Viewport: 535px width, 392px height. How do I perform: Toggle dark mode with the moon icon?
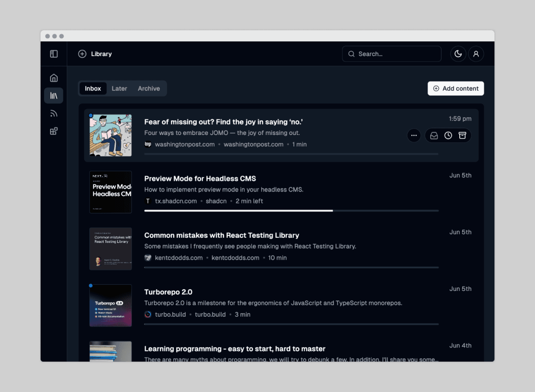tap(458, 53)
